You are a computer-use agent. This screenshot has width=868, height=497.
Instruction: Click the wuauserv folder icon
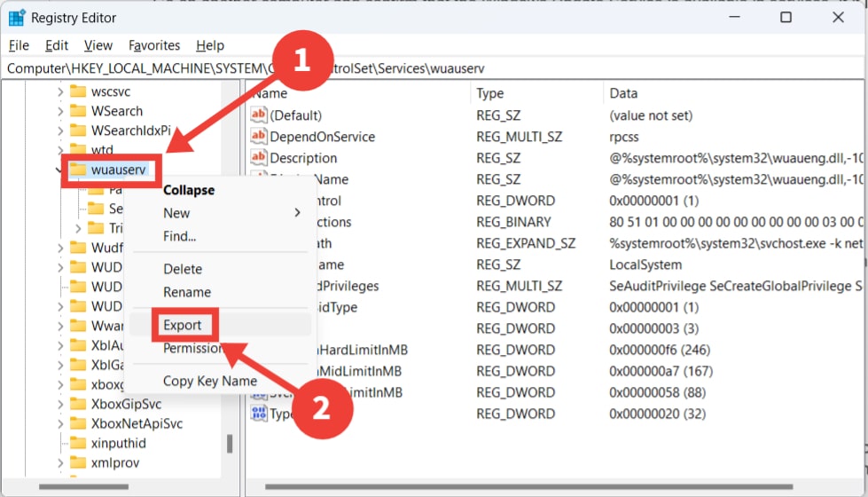coord(78,169)
